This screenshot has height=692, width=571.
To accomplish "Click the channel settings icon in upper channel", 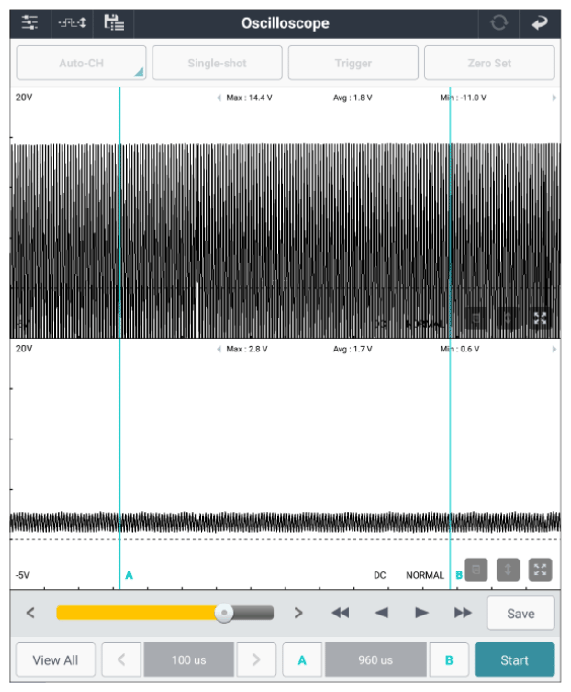I will (x=476, y=318).
